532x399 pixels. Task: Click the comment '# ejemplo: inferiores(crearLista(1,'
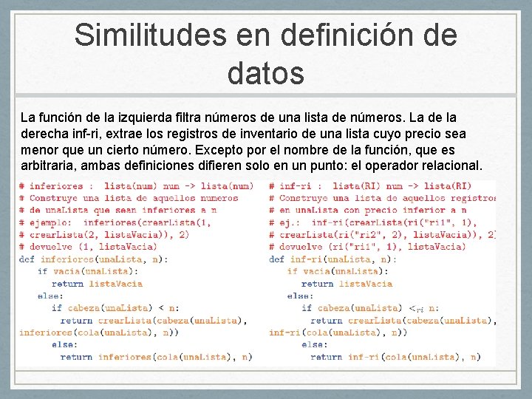pos(115,222)
